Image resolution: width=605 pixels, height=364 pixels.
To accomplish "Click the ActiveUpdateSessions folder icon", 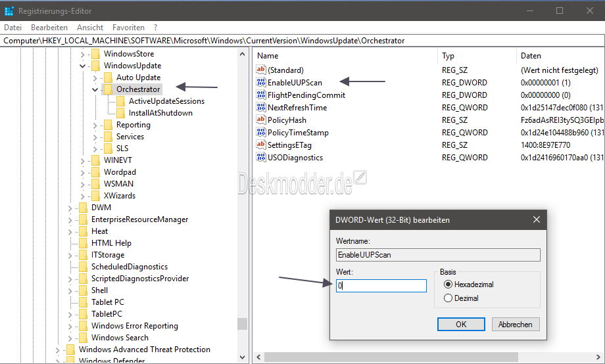I will coord(121,101).
